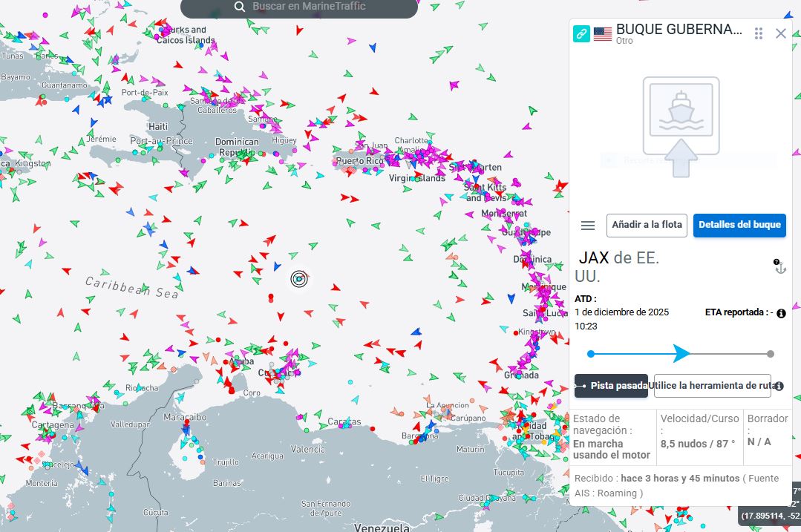Click the info icon beside route tool button
801x532 pixels.
pyautogui.click(x=779, y=386)
